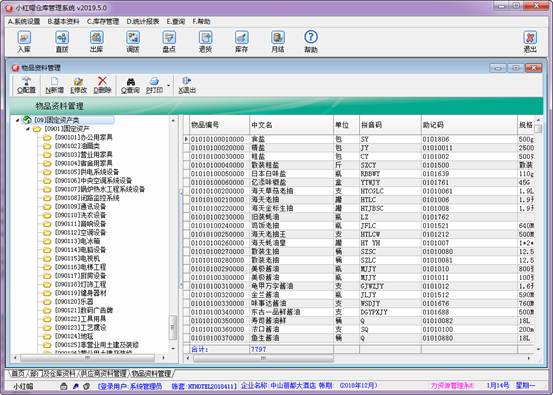This screenshot has width=553, height=395.
Task: Open the D.统计报表 menu
Action: (x=143, y=22)
